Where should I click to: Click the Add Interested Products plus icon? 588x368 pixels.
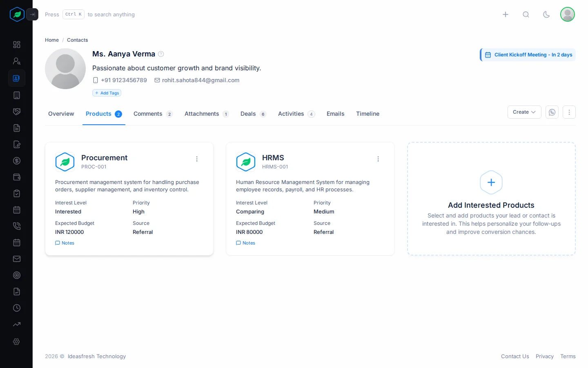click(491, 182)
